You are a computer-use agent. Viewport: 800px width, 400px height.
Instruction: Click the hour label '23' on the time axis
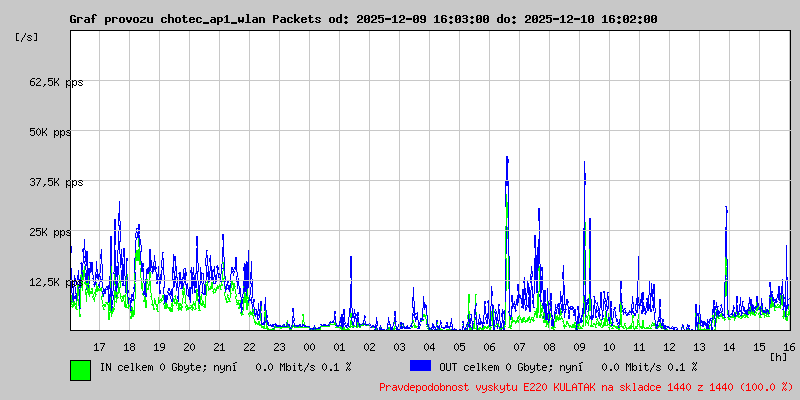tap(279, 347)
